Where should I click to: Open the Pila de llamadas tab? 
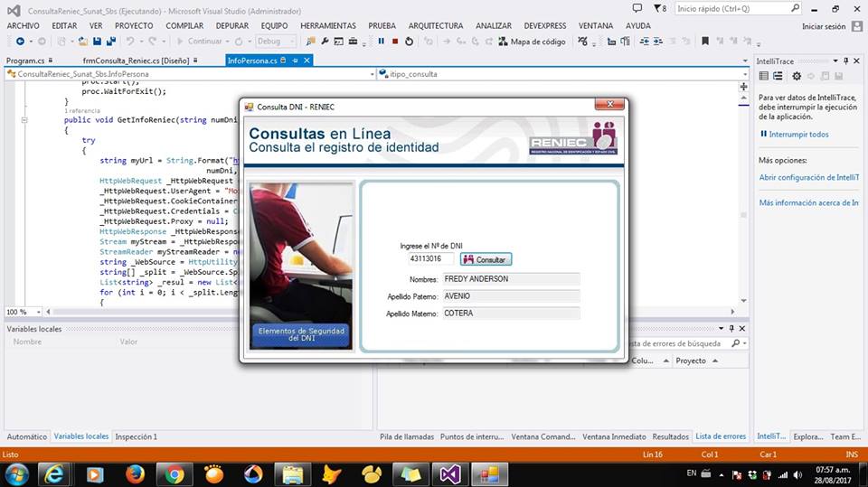point(407,436)
